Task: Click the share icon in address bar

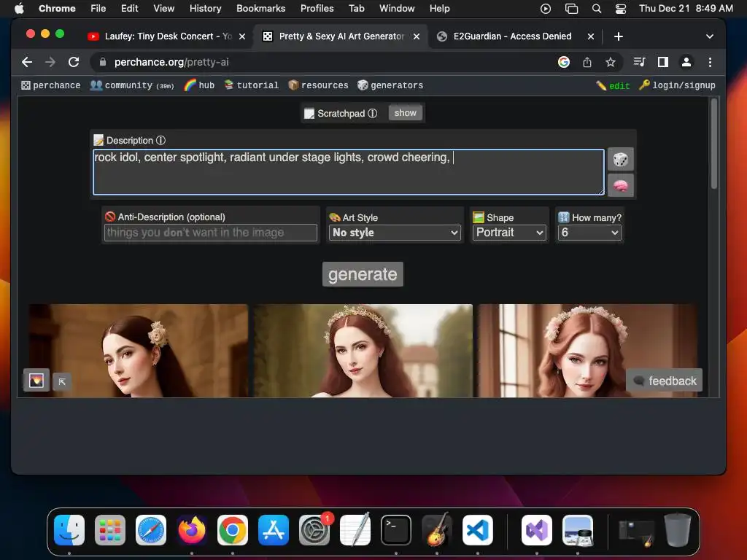Action: click(587, 62)
